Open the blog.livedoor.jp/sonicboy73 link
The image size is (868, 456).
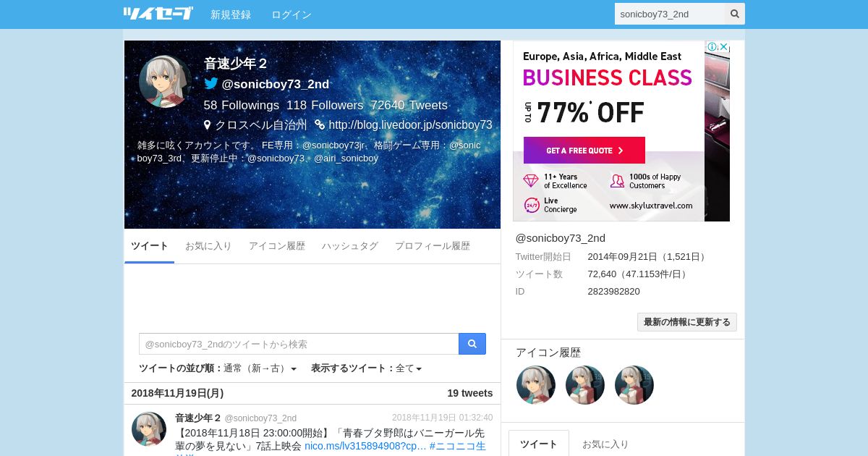click(x=410, y=124)
